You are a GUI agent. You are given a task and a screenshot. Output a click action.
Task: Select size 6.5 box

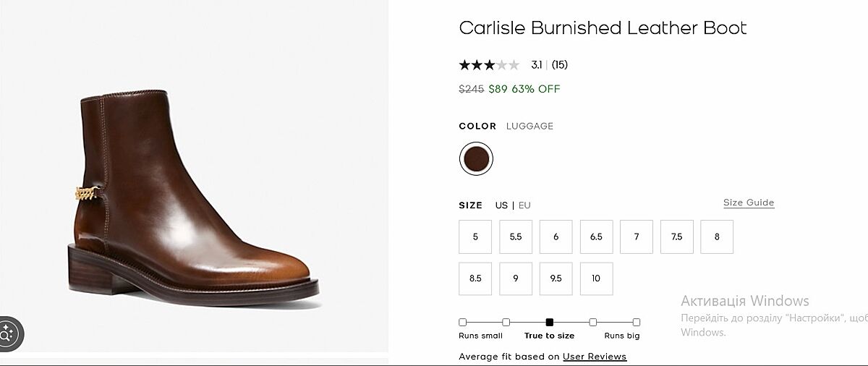(596, 237)
